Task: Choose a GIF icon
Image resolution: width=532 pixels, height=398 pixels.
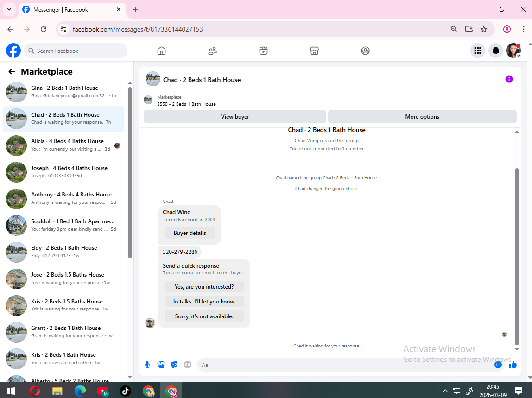Action: [188, 365]
